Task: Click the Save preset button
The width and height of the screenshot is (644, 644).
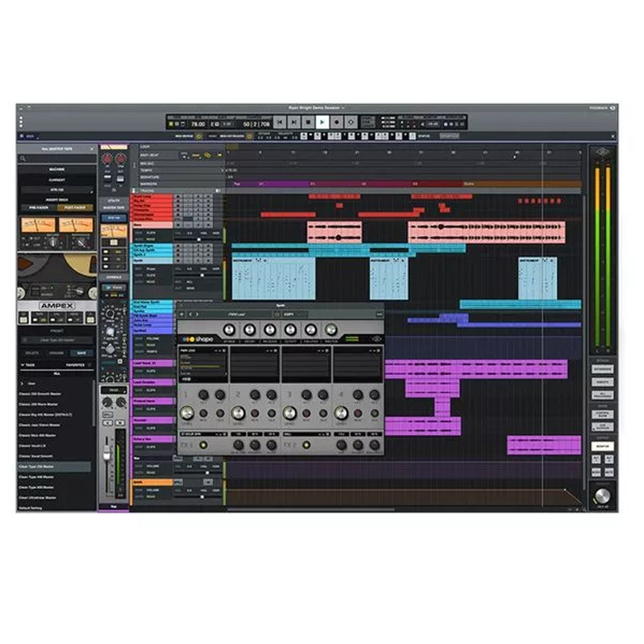Action: (x=81, y=353)
